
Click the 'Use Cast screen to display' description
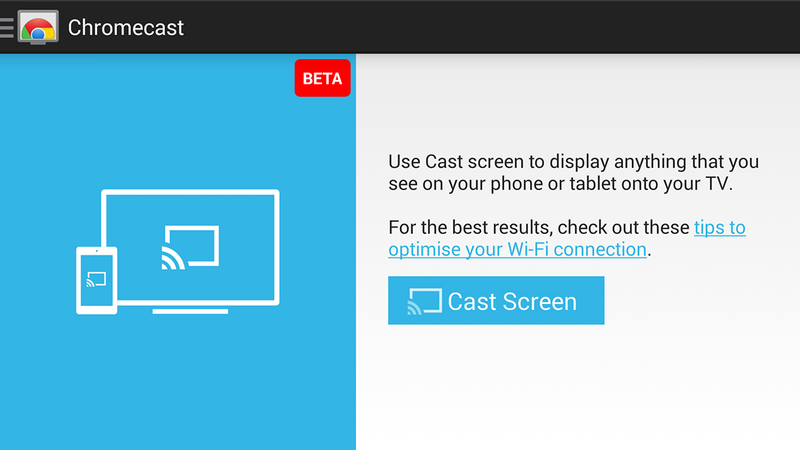tap(573, 172)
